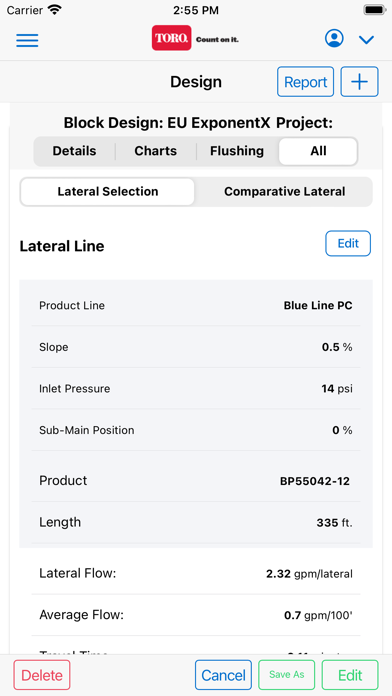
Task: Switch to the Details tab
Action: click(x=74, y=151)
